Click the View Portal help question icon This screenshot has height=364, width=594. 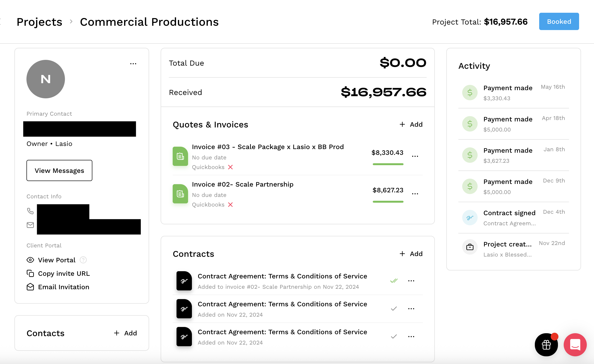pyautogui.click(x=83, y=260)
